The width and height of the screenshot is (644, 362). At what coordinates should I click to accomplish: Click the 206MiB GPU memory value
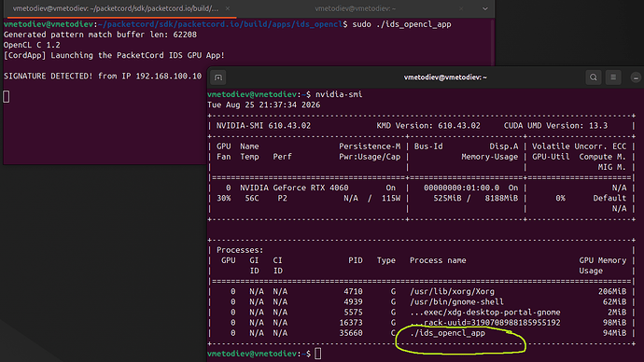click(612, 291)
